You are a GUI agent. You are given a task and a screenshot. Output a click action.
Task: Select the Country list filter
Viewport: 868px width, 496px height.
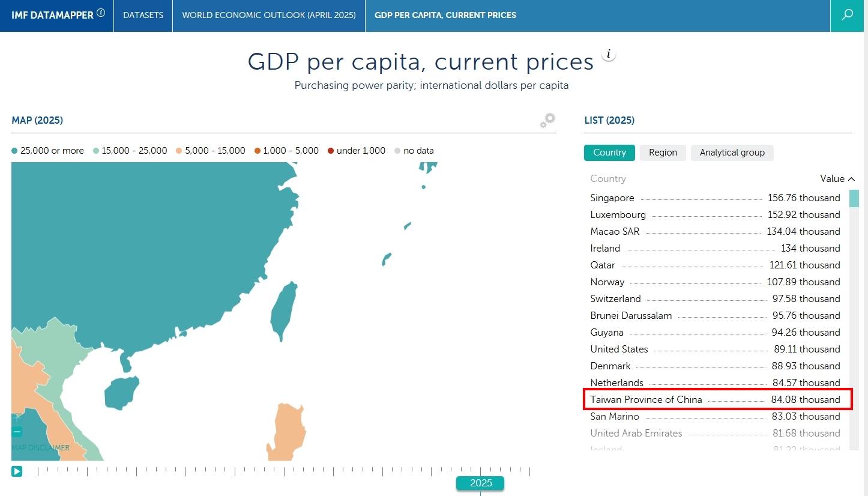coord(609,153)
